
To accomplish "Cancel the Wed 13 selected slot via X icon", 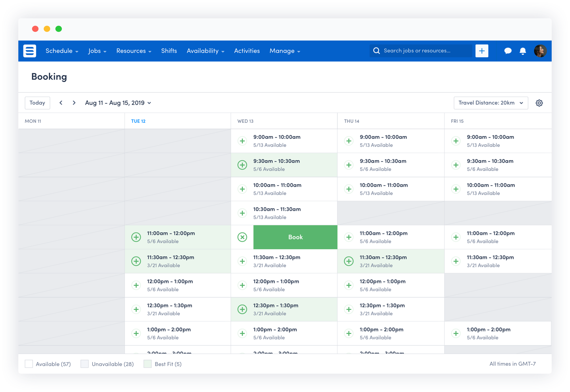I will point(242,237).
